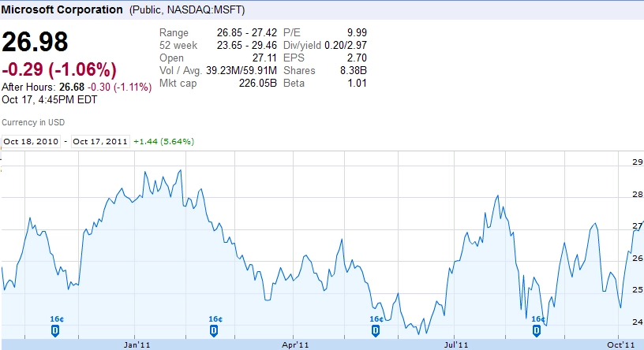Click the price change -0.29 (-1.06%)

click(59, 69)
